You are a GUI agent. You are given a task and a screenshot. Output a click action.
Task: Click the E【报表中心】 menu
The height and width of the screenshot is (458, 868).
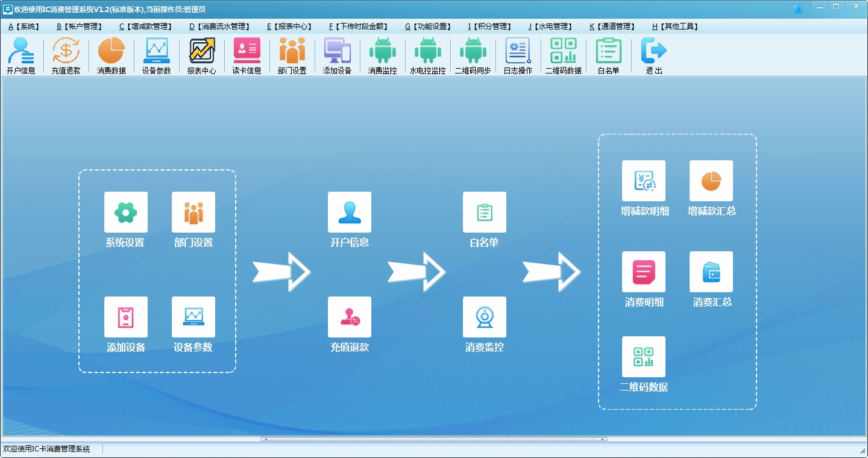tap(290, 27)
